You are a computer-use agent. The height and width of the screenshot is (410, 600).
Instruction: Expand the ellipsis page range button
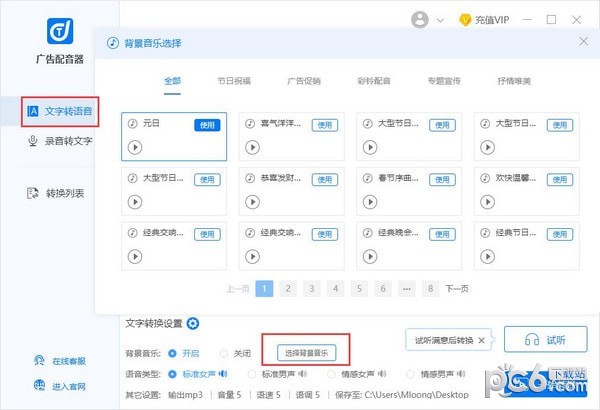click(x=407, y=289)
